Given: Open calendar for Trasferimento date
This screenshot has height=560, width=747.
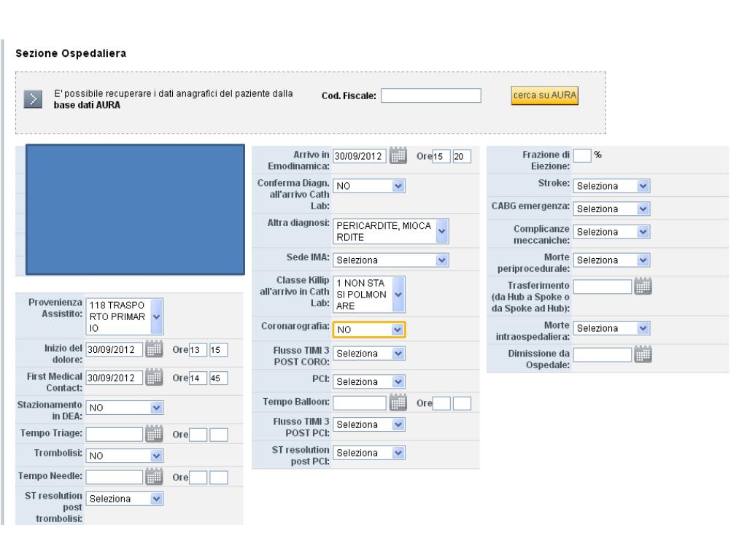Looking at the screenshot, I should (643, 286).
